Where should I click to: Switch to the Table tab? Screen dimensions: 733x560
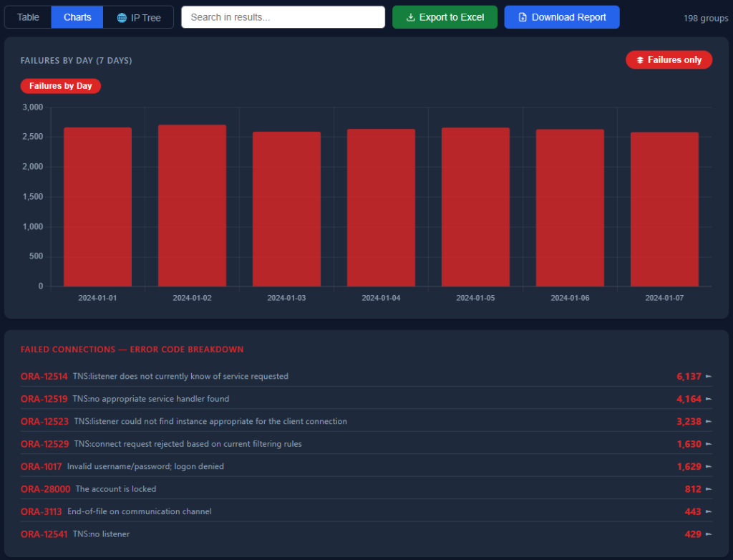click(x=28, y=17)
